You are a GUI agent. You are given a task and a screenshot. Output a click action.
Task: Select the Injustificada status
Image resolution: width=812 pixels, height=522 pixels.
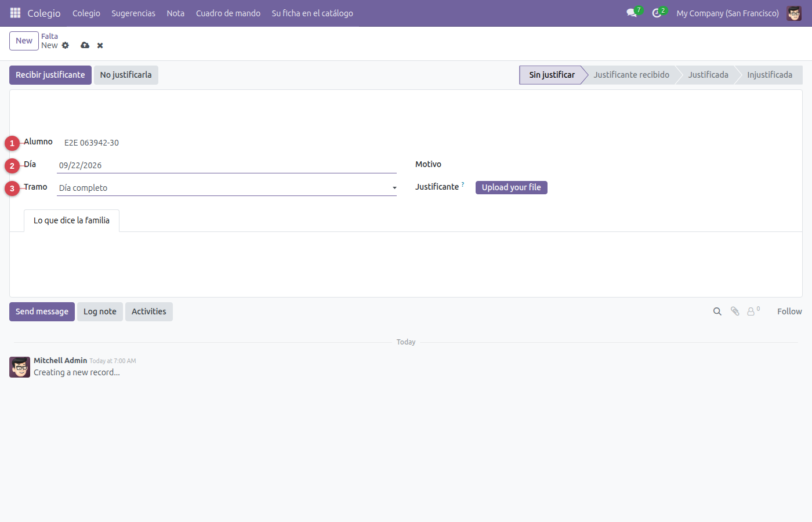click(x=770, y=75)
